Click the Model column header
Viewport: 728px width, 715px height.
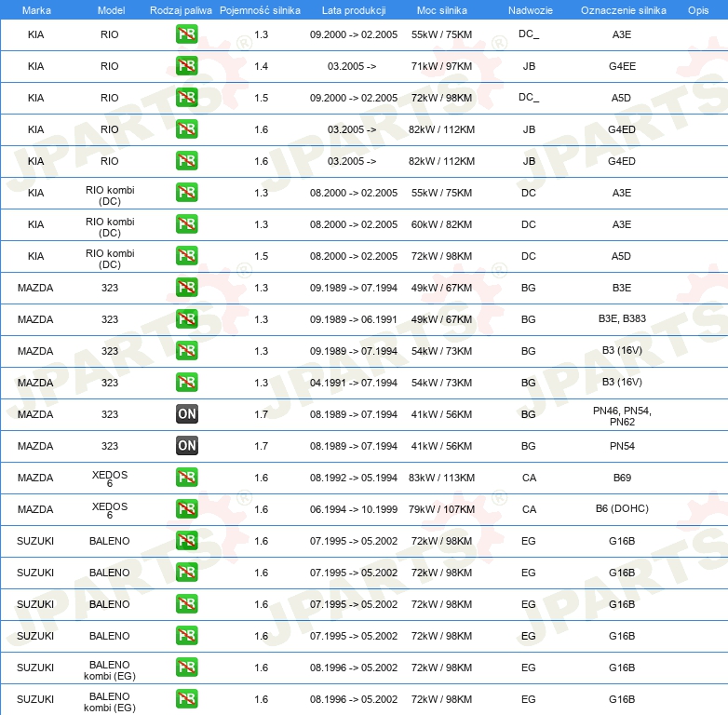pyautogui.click(x=111, y=10)
